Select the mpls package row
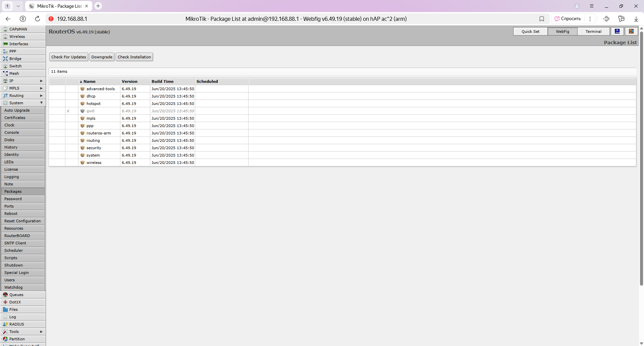This screenshot has height=346, width=644. [342, 118]
